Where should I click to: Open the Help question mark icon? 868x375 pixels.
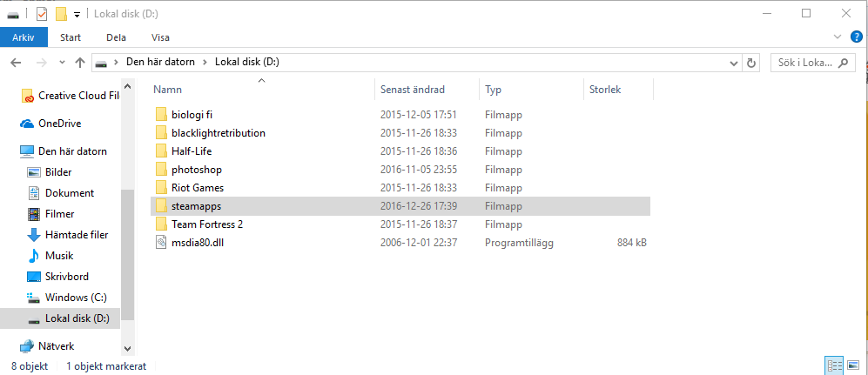point(856,37)
